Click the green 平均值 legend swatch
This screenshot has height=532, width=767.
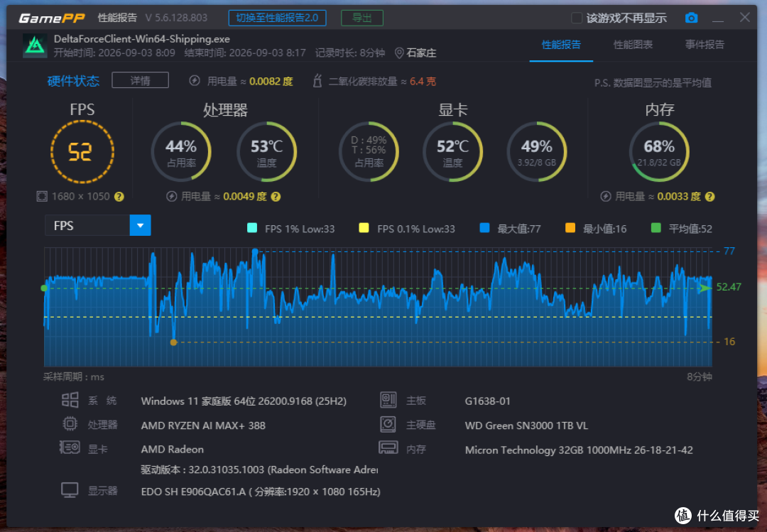pyautogui.click(x=656, y=227)
